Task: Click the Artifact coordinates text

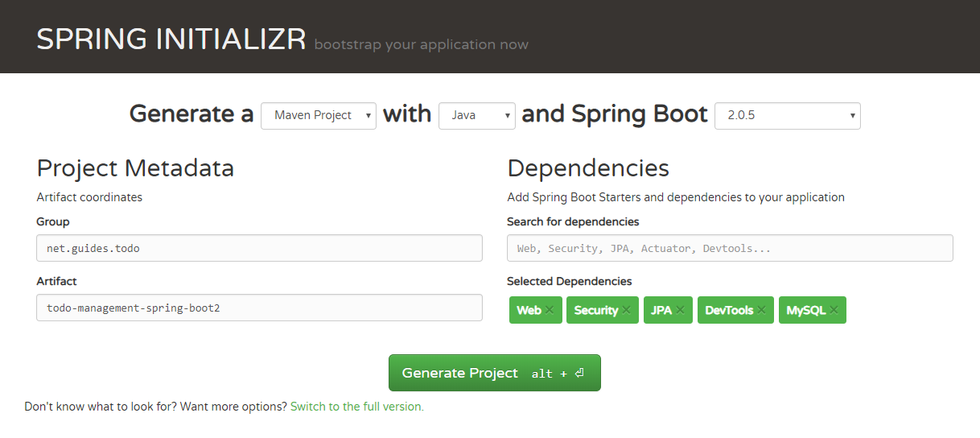Action: coord(89,196)
